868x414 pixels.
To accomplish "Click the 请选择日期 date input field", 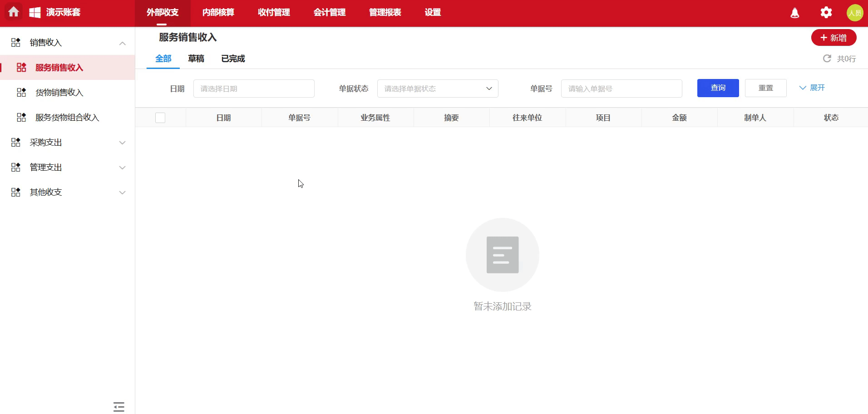I will click(x=253, y=89).
